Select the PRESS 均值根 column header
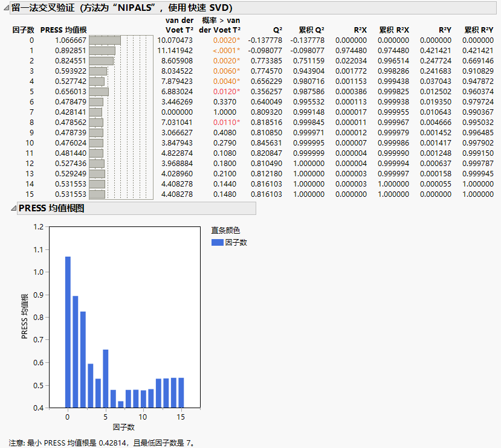This screenshot has width=501, height=448. click(x=63, y=30)
